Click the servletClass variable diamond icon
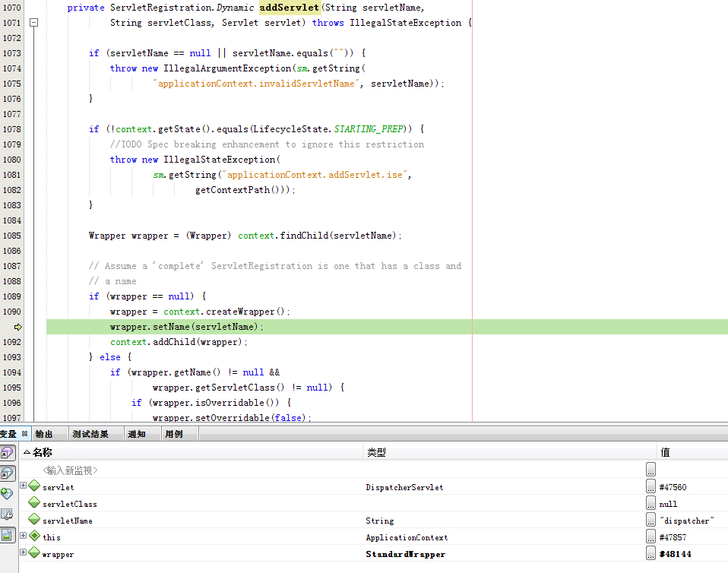Screen dimensions: 728x573 click(x=34, y=502)
